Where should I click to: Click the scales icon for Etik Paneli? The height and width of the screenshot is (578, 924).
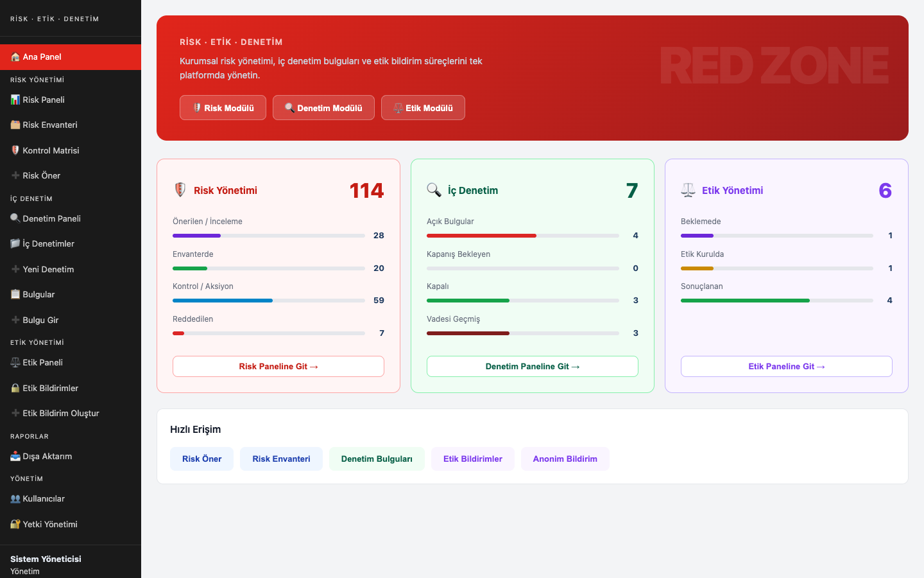(15, 363)
